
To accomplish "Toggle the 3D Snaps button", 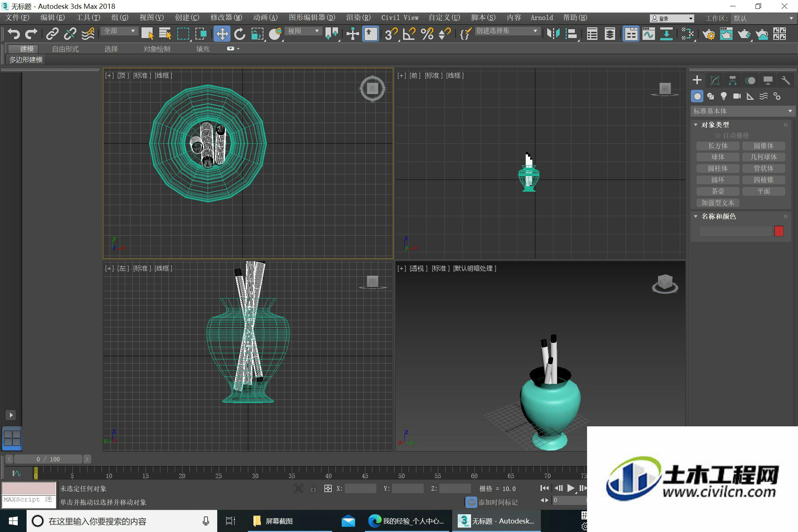I will pyautogui.click(x=391, y=34).
